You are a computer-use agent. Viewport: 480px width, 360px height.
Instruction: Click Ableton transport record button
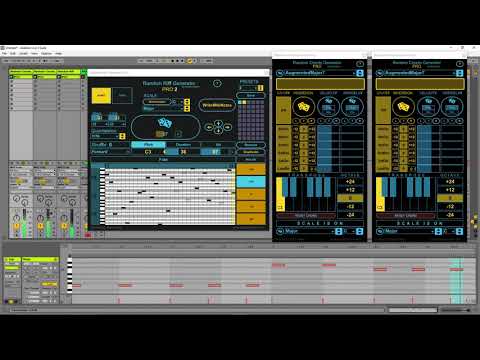click(x=182, y=61)
